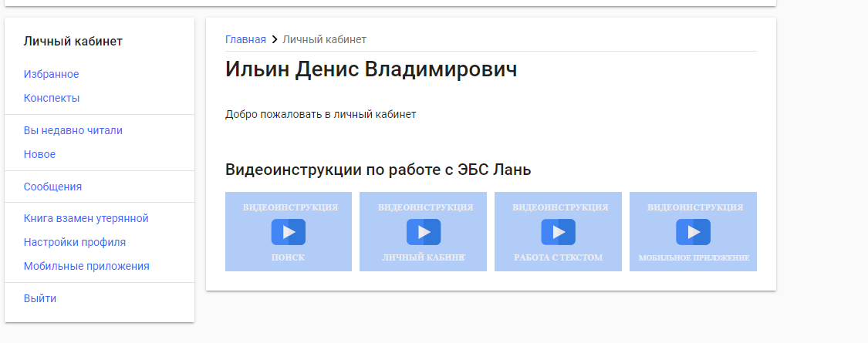The image size is (868, 343).
Task: Play the Мобильное приложение video instruction
Action: pyautogui.click(x=693, y=232)
